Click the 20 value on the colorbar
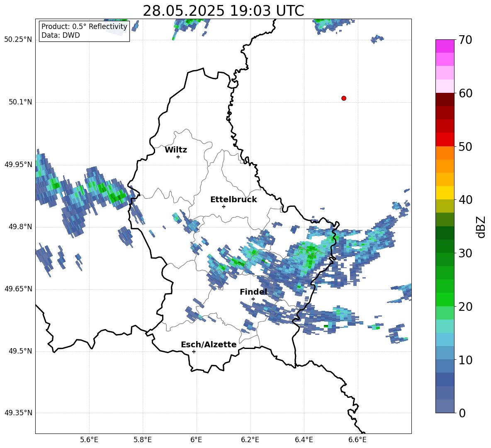 tap(466, 307)
